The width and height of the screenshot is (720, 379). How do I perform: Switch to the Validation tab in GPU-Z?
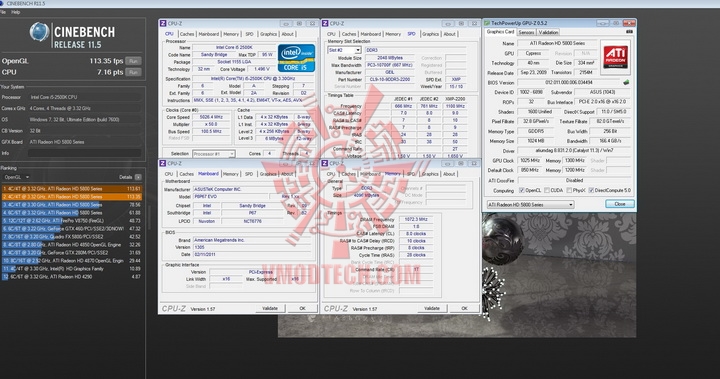(548, 32)
